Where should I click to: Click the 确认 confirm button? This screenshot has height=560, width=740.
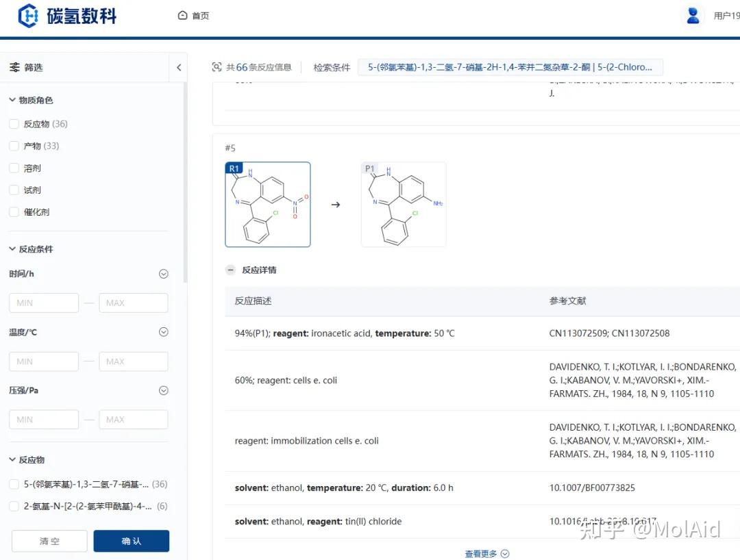[131, 541]
